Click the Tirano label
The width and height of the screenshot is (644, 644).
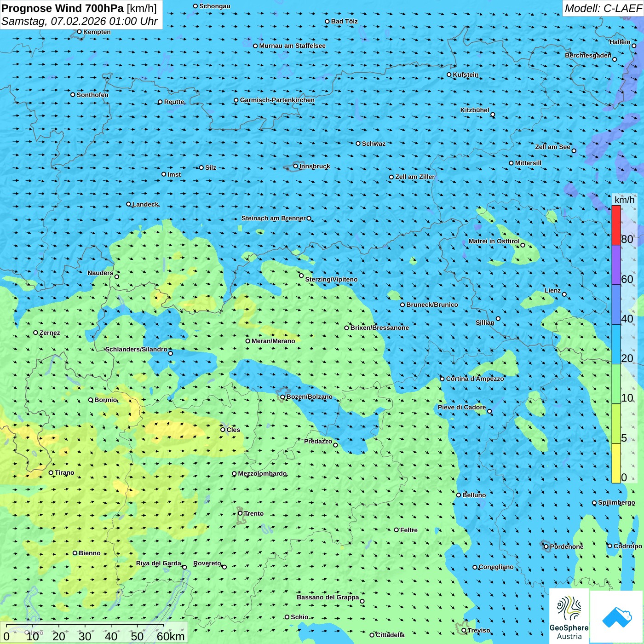64,472
